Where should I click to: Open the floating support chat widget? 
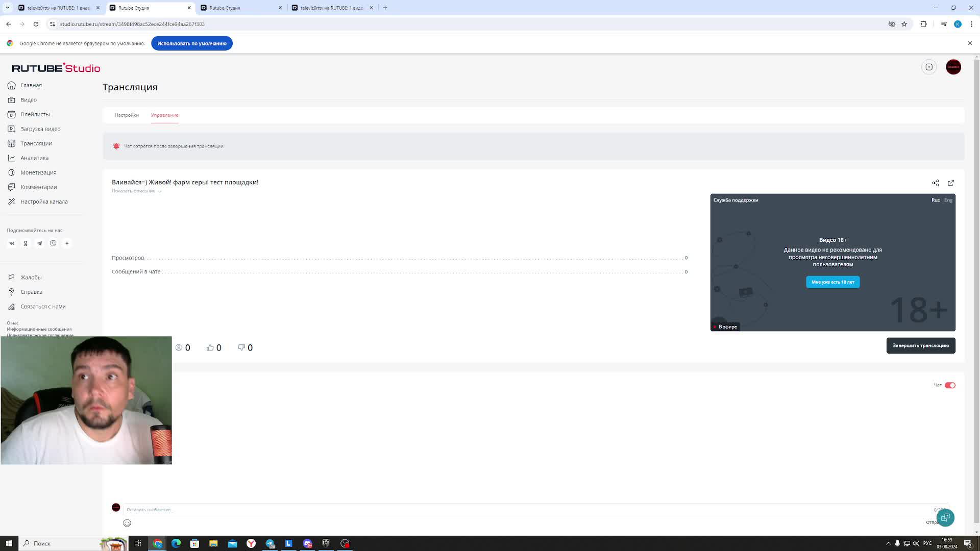945,517
